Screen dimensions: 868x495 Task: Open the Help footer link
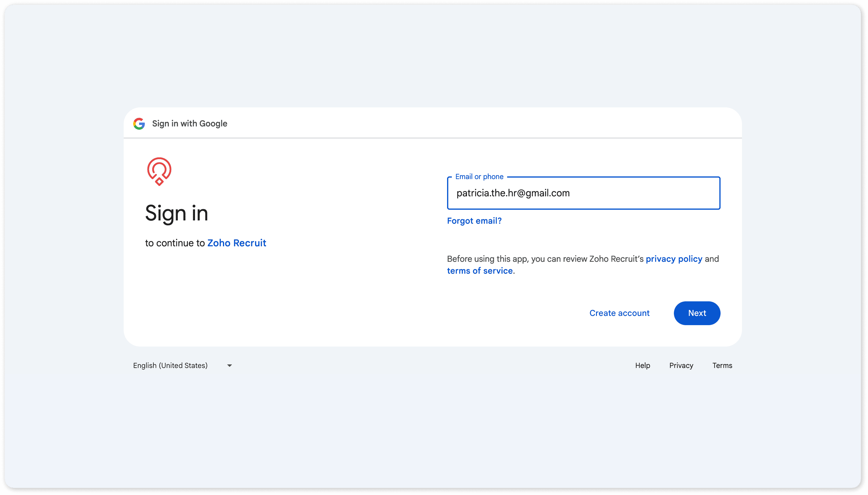click(x=642, y=366)
